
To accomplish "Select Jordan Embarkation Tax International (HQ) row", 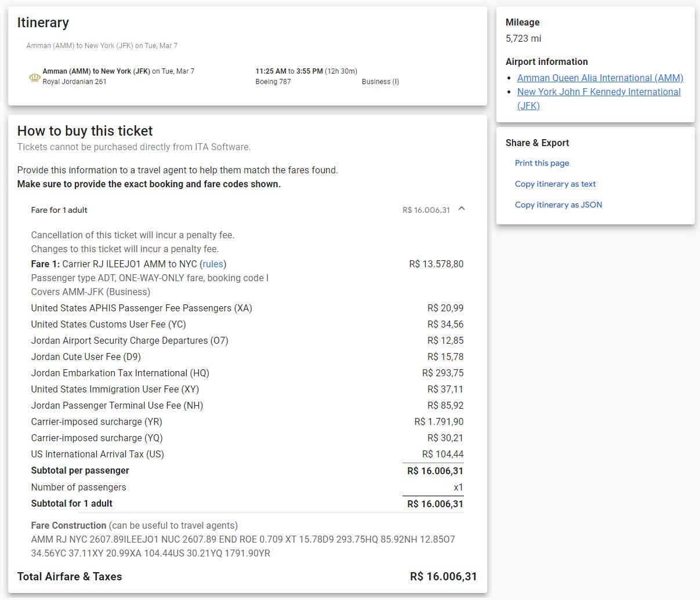I will pyautogui.click(x=247, y=373).
